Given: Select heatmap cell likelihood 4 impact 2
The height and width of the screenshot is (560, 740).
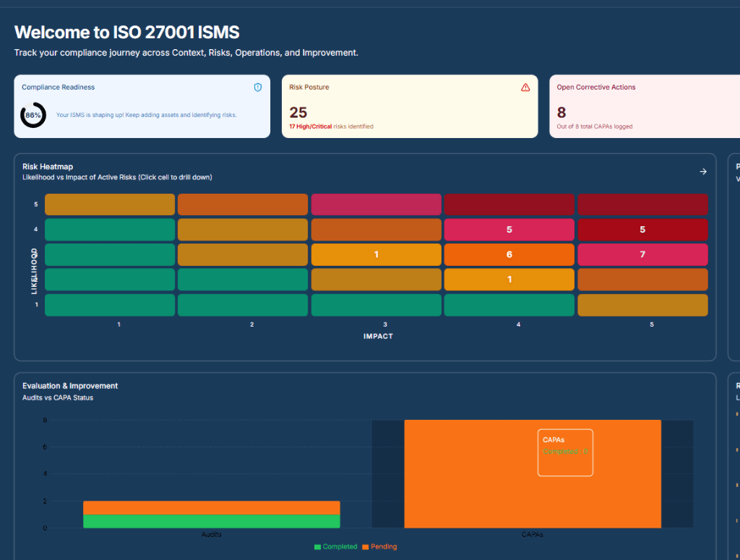Looking at the screenshot, I should [243, 230].
